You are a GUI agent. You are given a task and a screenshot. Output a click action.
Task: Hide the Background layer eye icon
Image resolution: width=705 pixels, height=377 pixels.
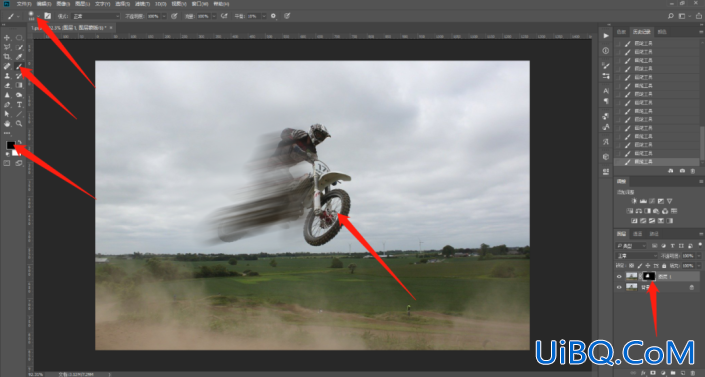(x=619, y=287)
